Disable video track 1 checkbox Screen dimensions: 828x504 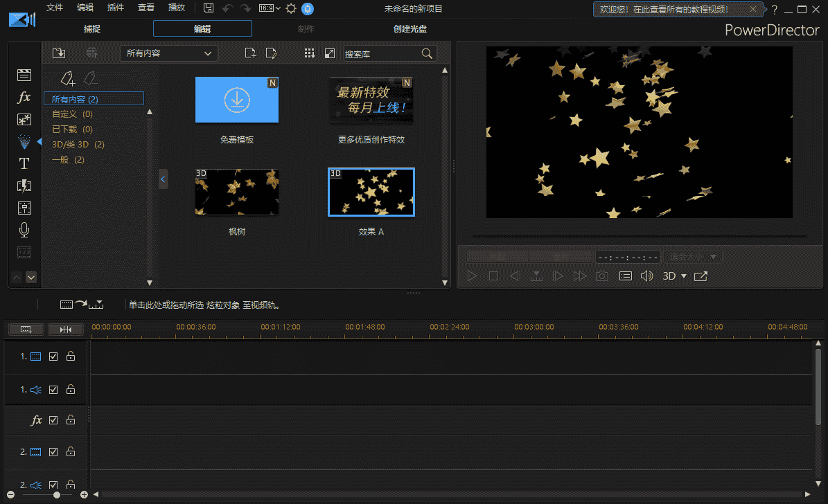pos(53,357)
